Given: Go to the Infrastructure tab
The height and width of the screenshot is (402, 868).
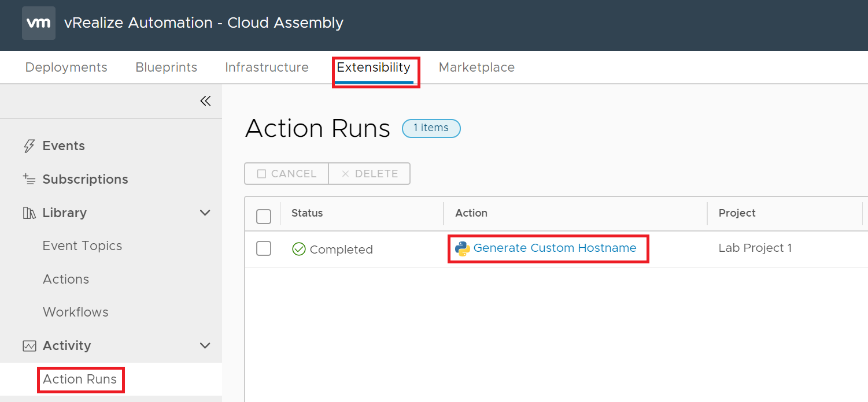Looking at the screenshot, I should pyautogui.click(x=267, y=68).
